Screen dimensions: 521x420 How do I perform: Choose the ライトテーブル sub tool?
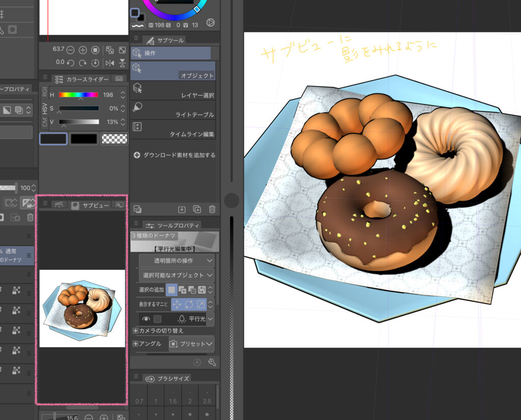[x=172, y=111]
